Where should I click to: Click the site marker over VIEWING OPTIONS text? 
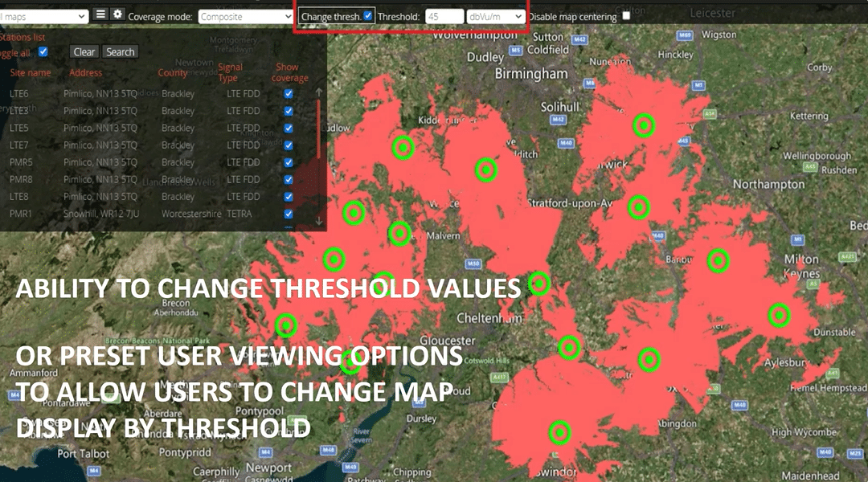point(350,362)
